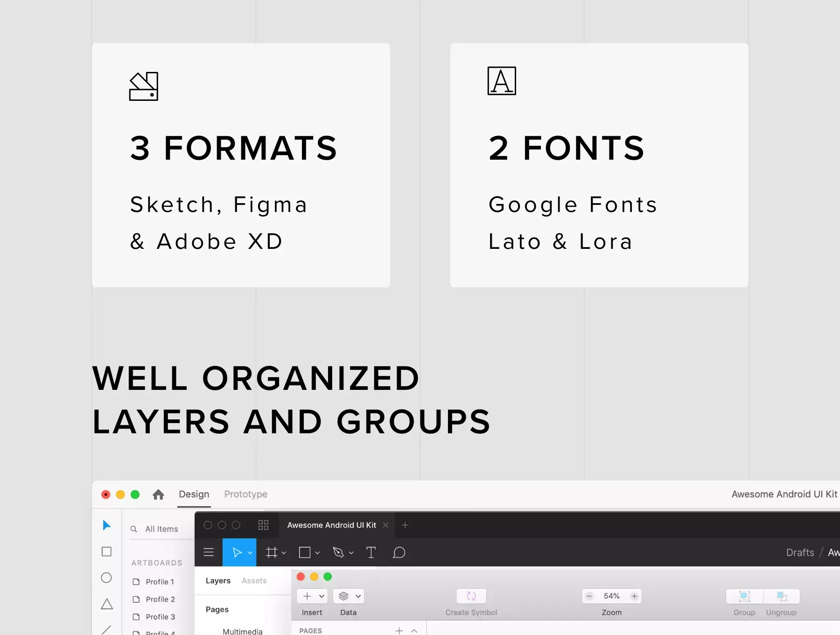The image size is (840, 635).
Task: Open the Sketch Data dropdown arrow
Action: coord(358,596)
